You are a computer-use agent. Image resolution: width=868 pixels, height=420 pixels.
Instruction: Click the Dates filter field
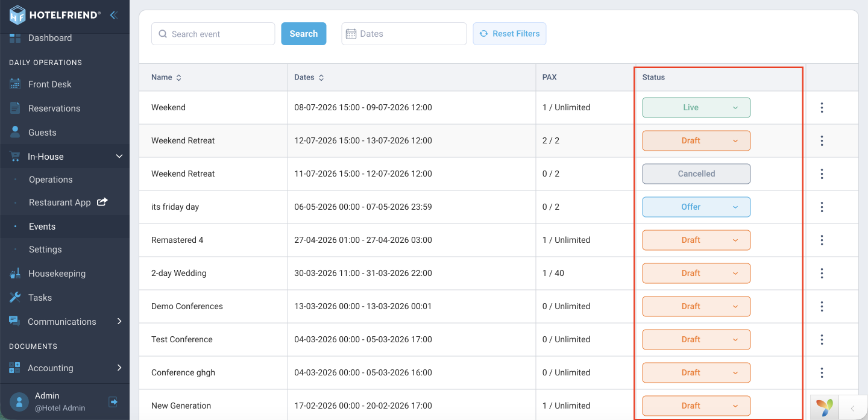(404, 34)
